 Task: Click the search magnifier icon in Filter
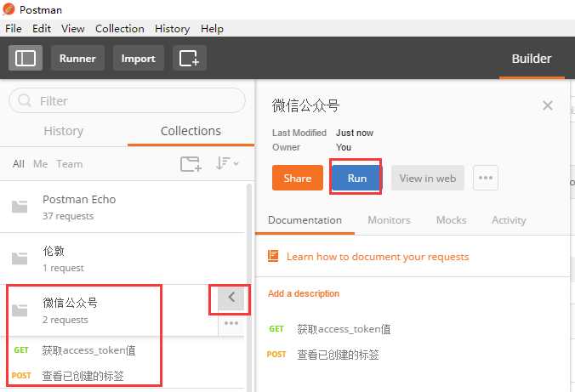click(25, 100)
